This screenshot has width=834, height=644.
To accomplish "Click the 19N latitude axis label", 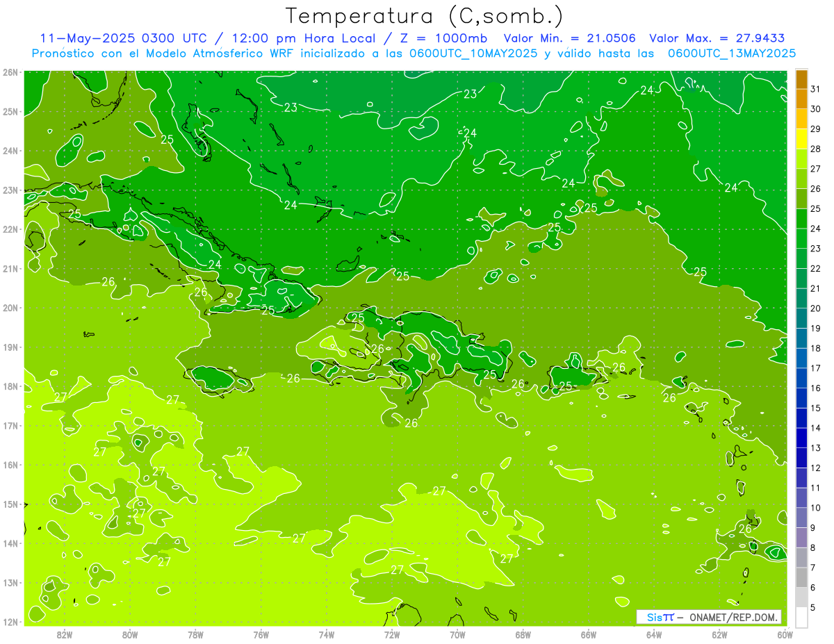I will [x=10, y=347].
